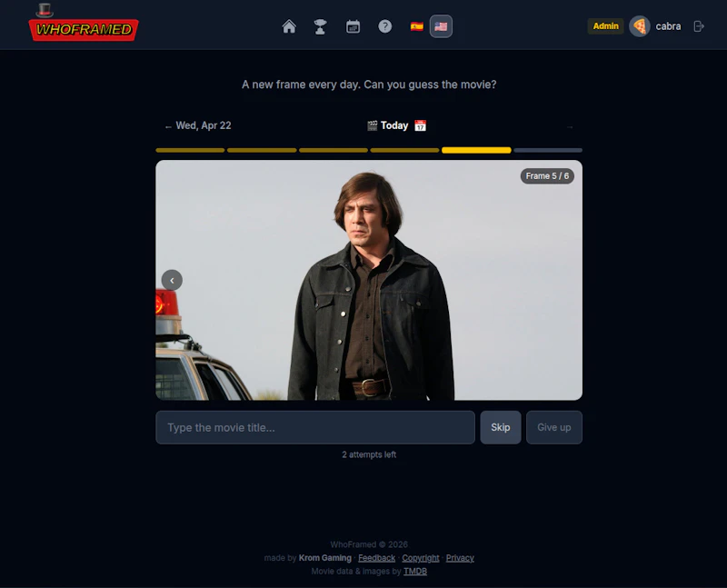
Task: Open the Privacy footer link
Action: [x=460, y=558]
